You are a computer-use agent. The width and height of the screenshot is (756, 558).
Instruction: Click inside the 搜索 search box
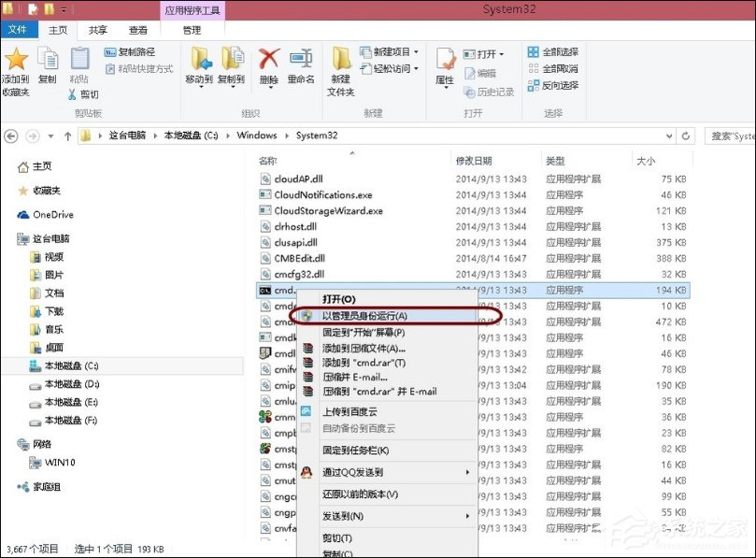pos(729,136)
